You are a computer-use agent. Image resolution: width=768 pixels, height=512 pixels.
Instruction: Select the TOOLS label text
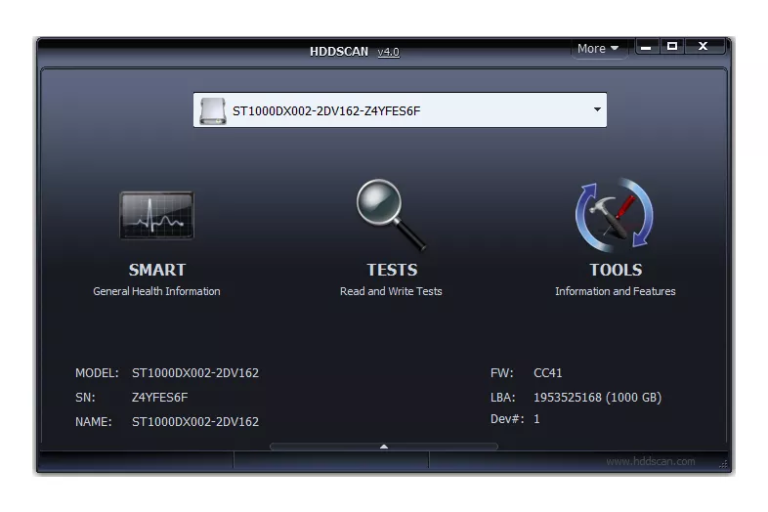(615, 270)
